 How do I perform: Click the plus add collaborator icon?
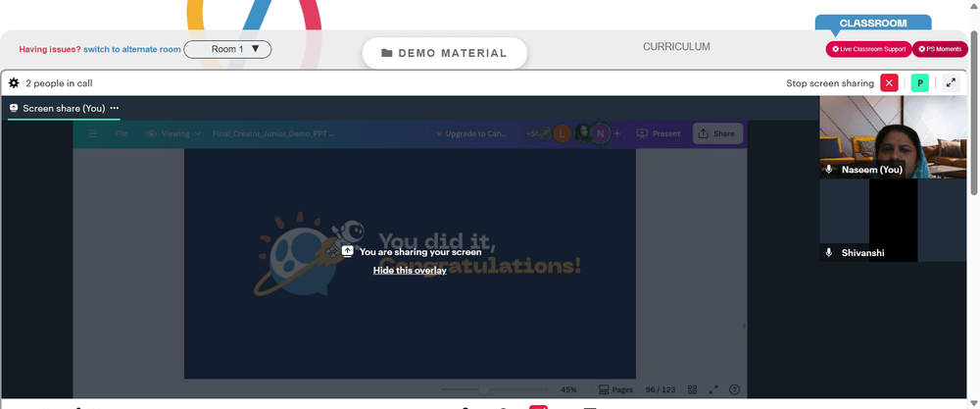[617, 133]
